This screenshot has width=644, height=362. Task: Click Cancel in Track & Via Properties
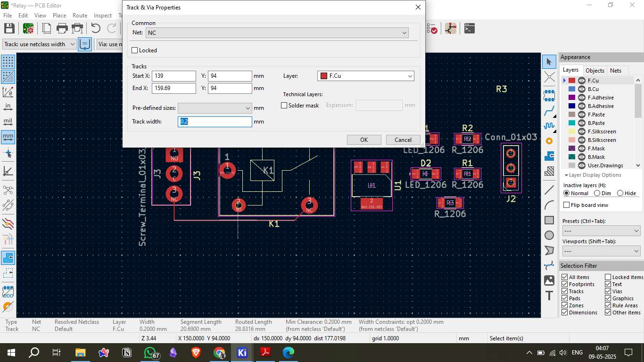[x=403, y=140]
